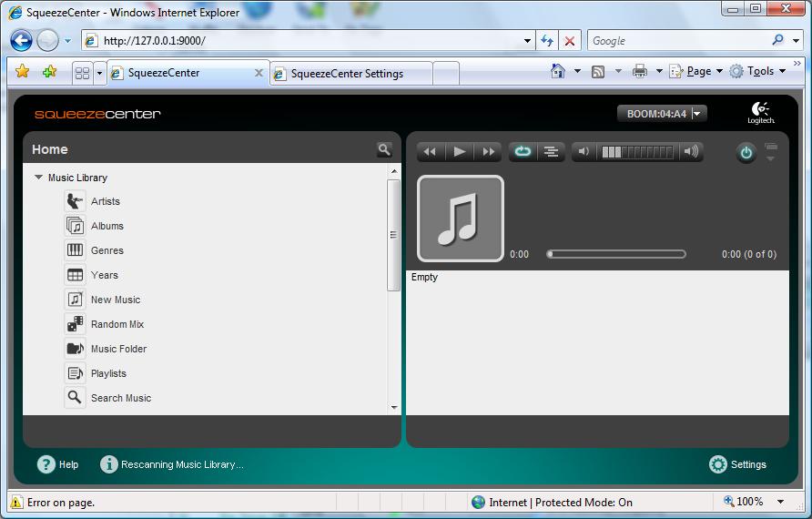
Task: Open the Albums icon
Action: click(x=75, y=226)
